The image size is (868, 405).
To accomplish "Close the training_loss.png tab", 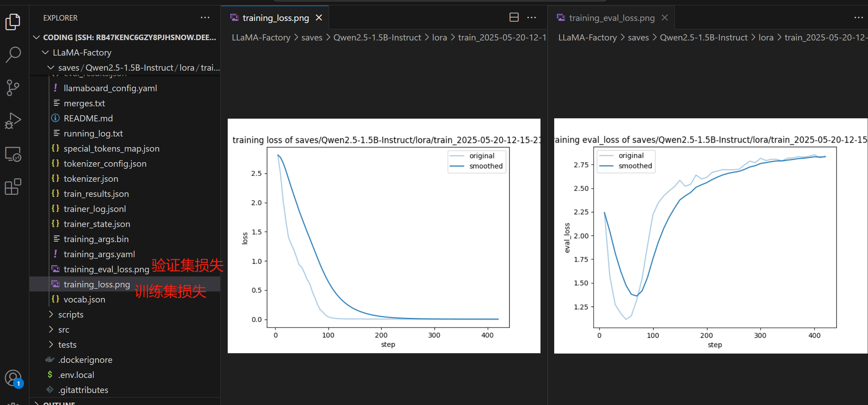I will click(319, 18).
